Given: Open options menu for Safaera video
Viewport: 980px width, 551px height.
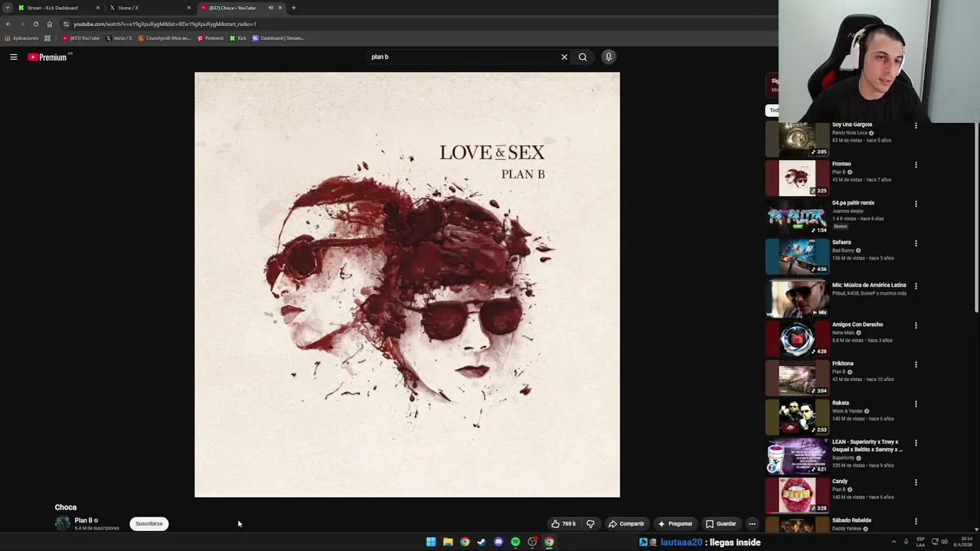Looking at the screenshot, I should 916,243.
